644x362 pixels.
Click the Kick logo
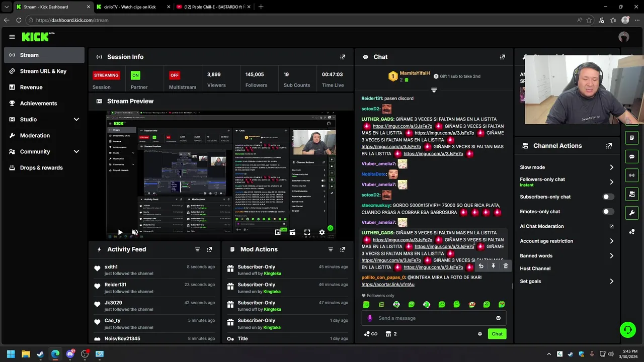click(38, 37)
